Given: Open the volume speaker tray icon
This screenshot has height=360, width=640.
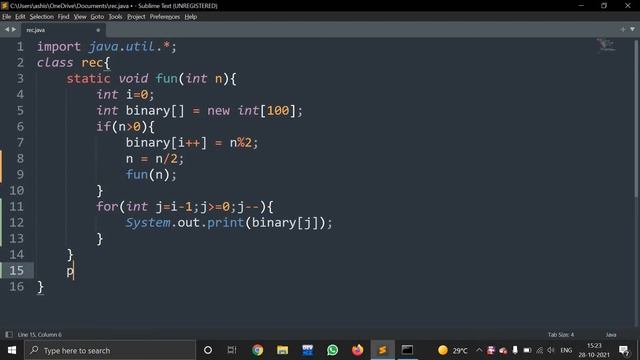Looking at the screenshot, I should (551, 350).
